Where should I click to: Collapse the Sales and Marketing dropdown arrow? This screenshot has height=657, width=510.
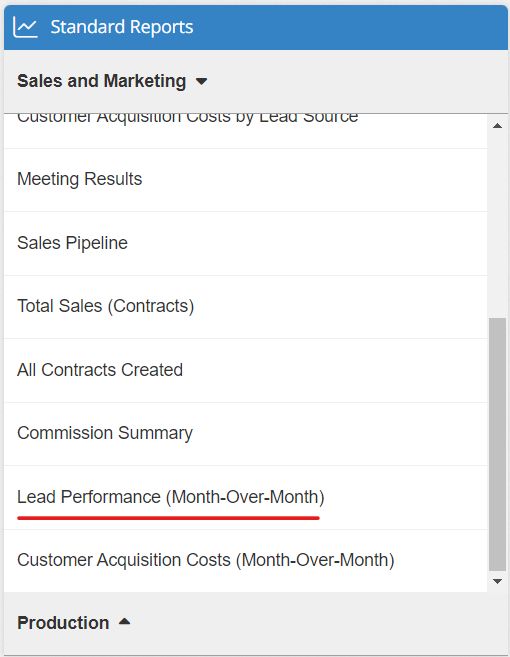(202, 81)
